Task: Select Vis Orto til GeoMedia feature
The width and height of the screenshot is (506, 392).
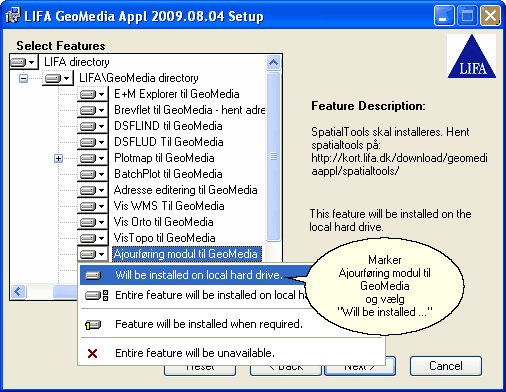Action: [x=163, y=222]
